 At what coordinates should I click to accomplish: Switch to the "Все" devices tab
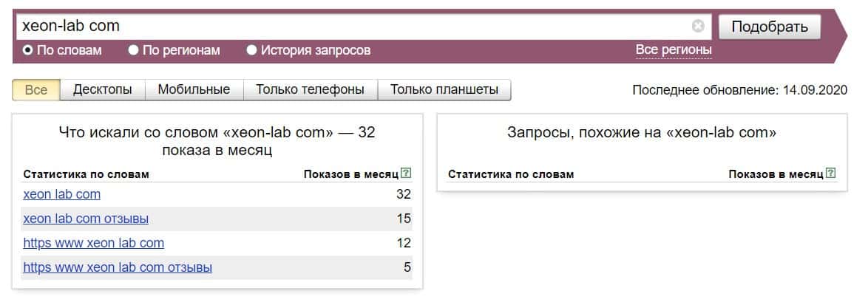point(36,90)
